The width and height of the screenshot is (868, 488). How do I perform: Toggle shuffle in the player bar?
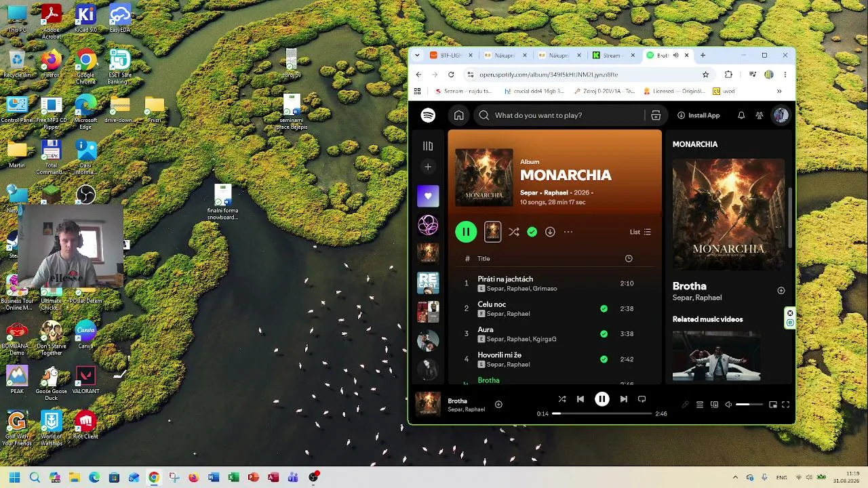(x=561, y=399)
